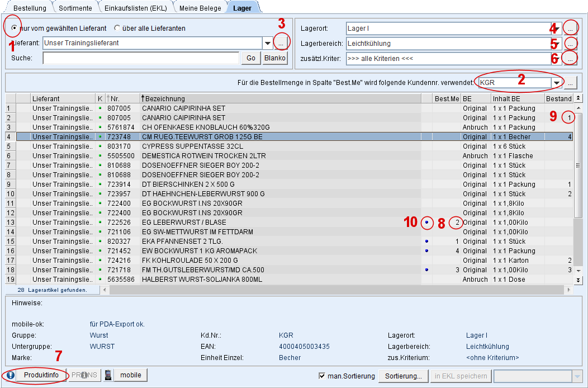Toggle the man.Sortierung checkbox

[322, 376]
